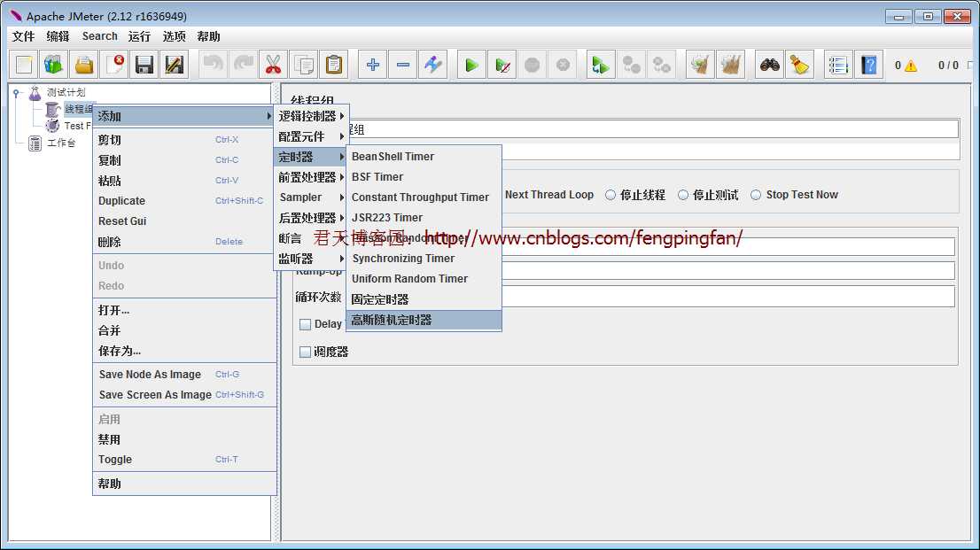This screenshot has width=980, height=550.
Task: Open Search with the binoculars icon
Action: click(769, 65)
